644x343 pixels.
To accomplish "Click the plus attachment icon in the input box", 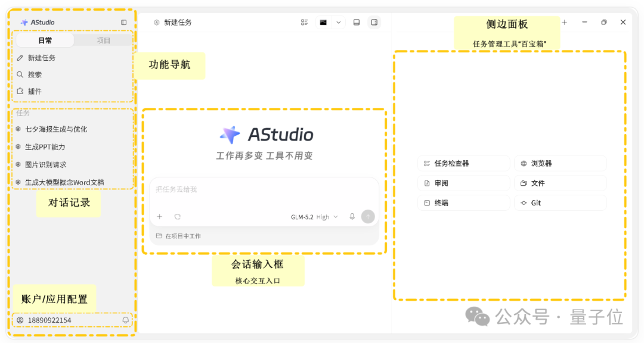I will coord(160,217).
